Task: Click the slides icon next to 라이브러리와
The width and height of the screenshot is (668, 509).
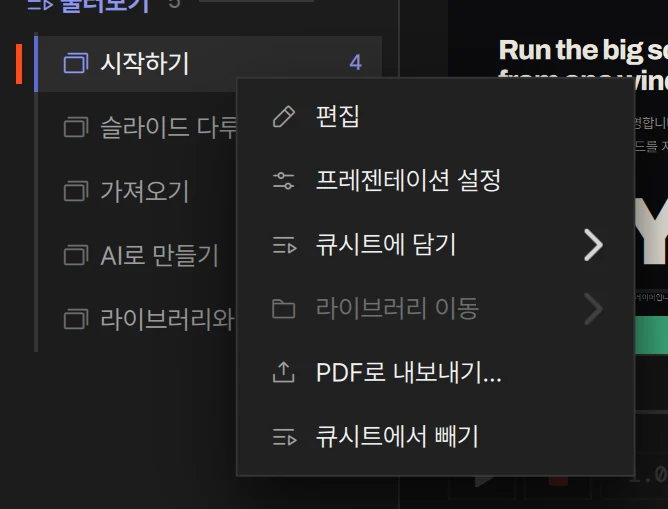Action: (x=76, y=319)
